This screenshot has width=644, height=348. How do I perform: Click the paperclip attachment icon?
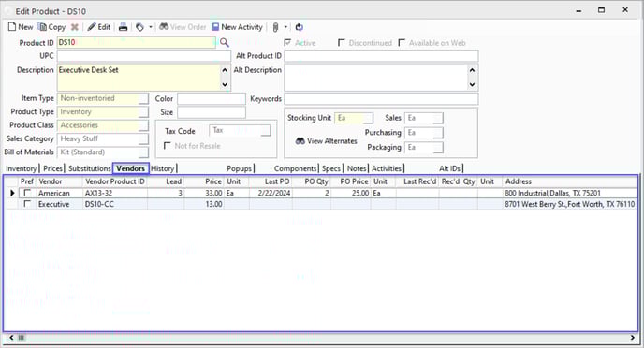point(275,27)
